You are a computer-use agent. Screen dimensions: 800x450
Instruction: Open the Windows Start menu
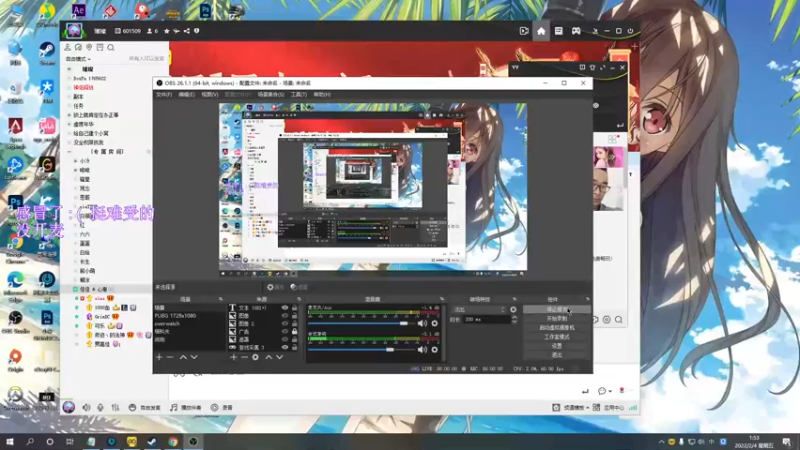10,442
